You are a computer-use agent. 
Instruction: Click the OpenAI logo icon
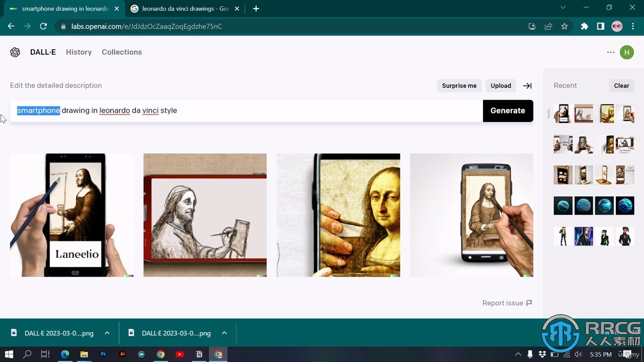click(x=15, y=52)
